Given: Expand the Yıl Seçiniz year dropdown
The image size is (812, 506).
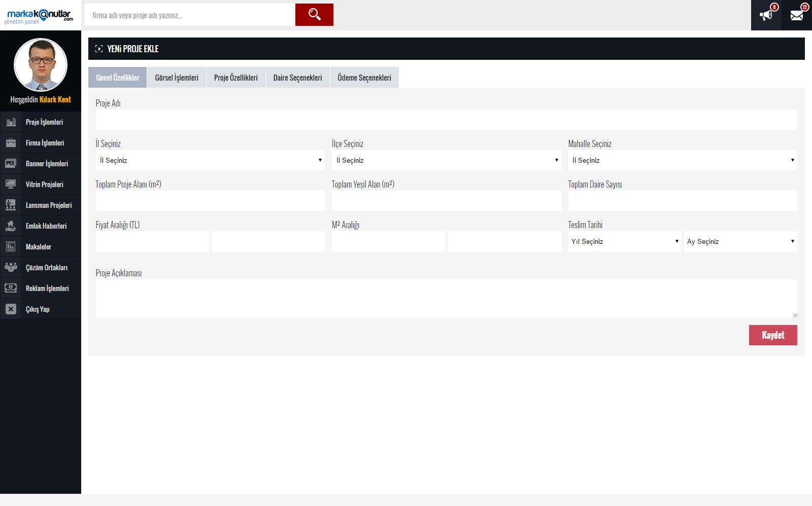Looking at the screenshot, I should coord(624,241).
